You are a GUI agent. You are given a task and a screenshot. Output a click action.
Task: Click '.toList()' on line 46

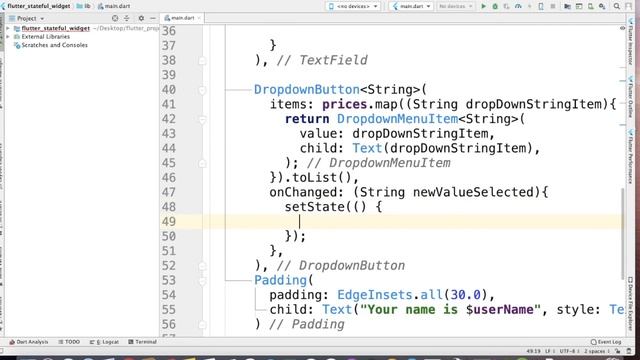(318, 178)
